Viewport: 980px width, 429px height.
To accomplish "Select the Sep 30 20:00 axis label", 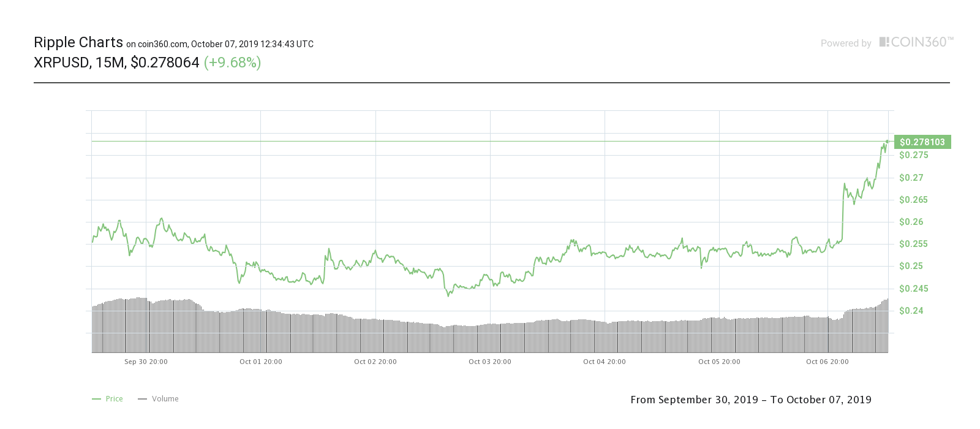I will click(x=146, y=362).
